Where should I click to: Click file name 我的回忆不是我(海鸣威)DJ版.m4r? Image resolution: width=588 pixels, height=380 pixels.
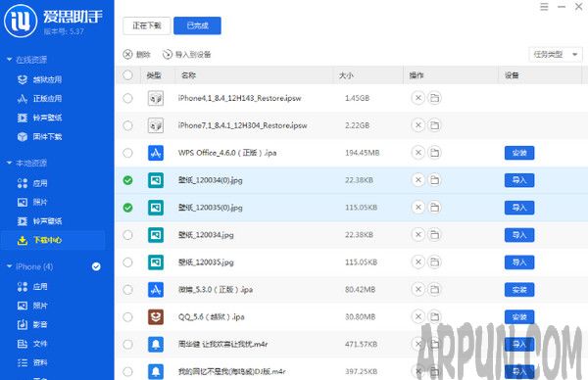tap(231, 371)
